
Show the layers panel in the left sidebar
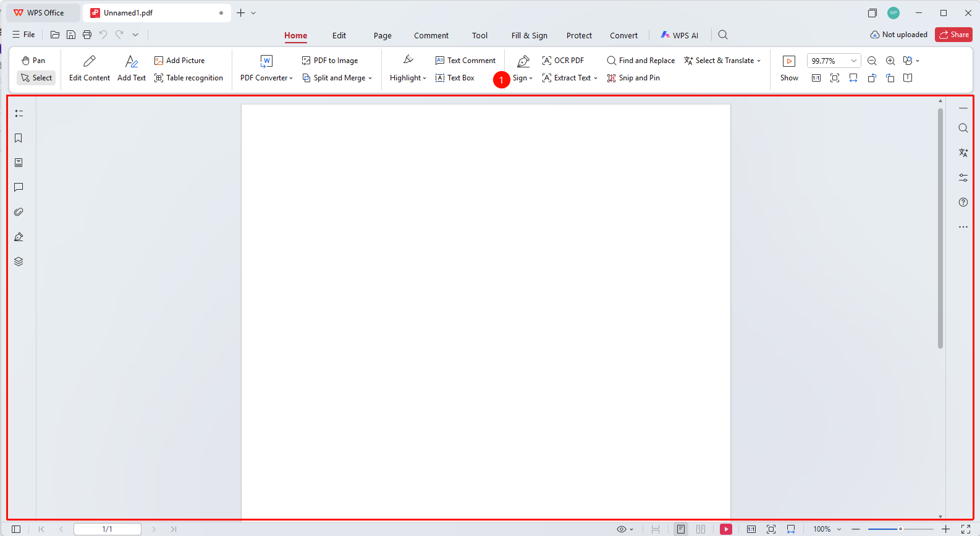point(19,262)
